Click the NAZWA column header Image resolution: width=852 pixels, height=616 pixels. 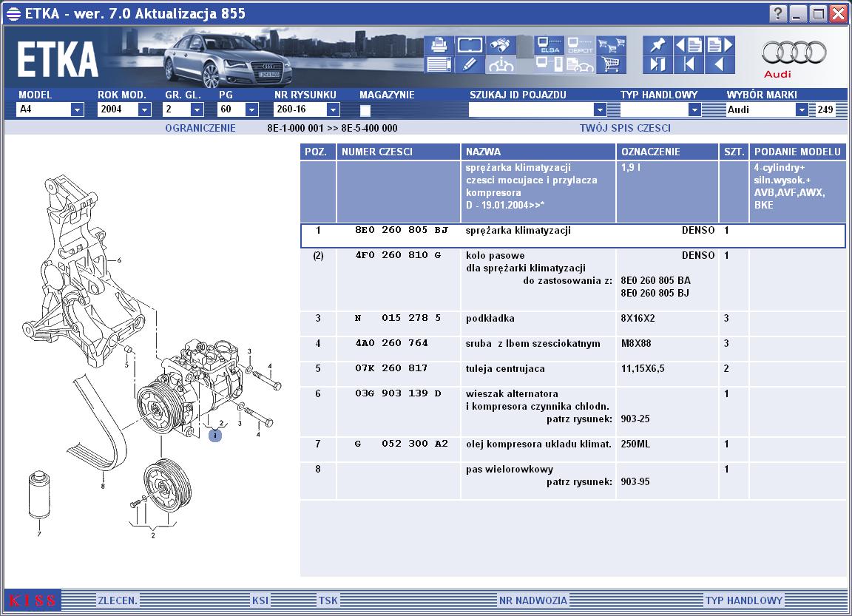click(x=538, y=152)
